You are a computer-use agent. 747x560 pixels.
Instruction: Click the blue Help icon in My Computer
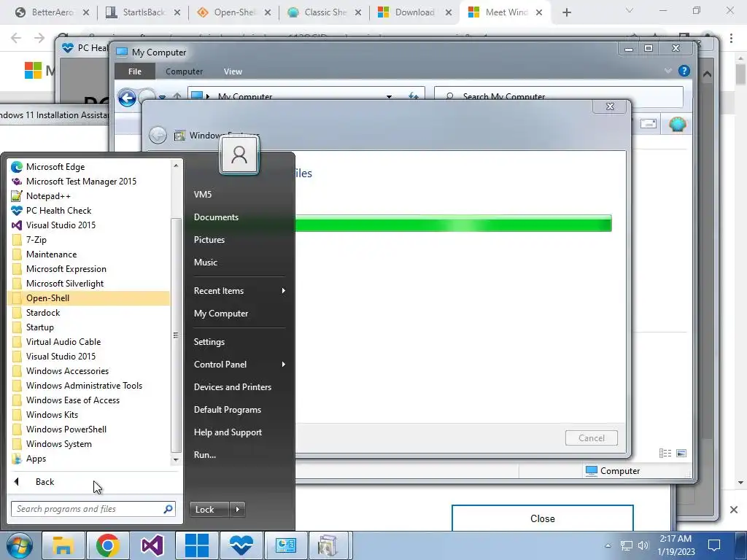684,71
